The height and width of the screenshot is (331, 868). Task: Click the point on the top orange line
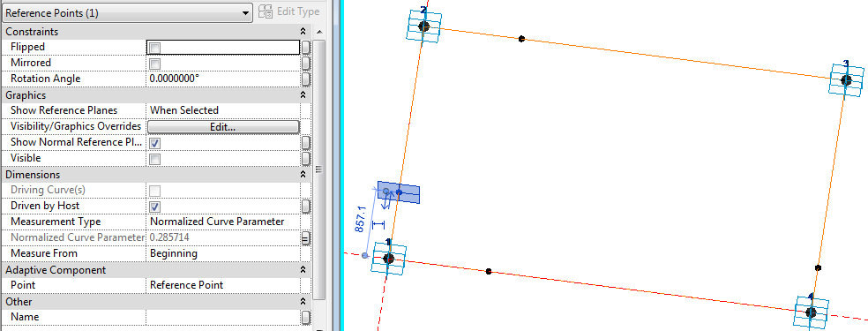tap(521, 39)
